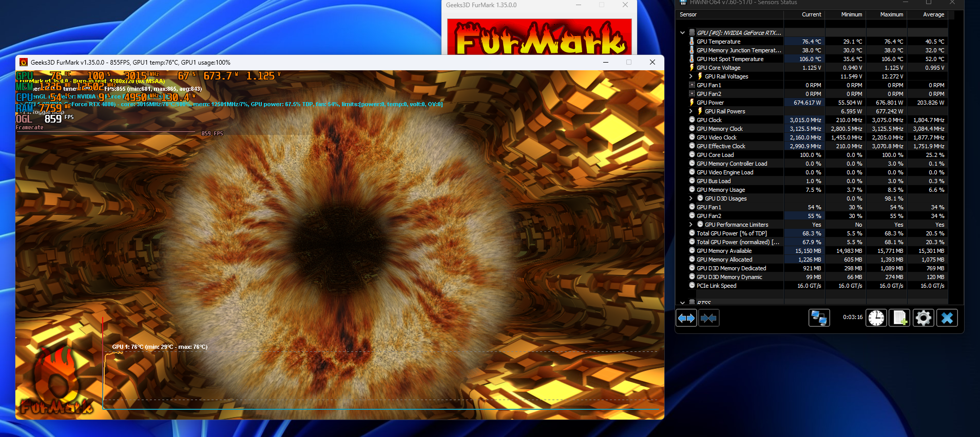Click the Maximum column header

point(886,14)
